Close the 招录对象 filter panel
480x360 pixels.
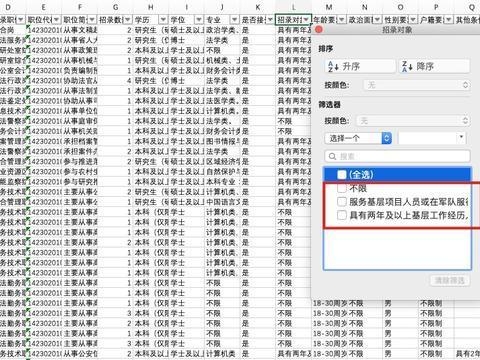tap(319, 29)
